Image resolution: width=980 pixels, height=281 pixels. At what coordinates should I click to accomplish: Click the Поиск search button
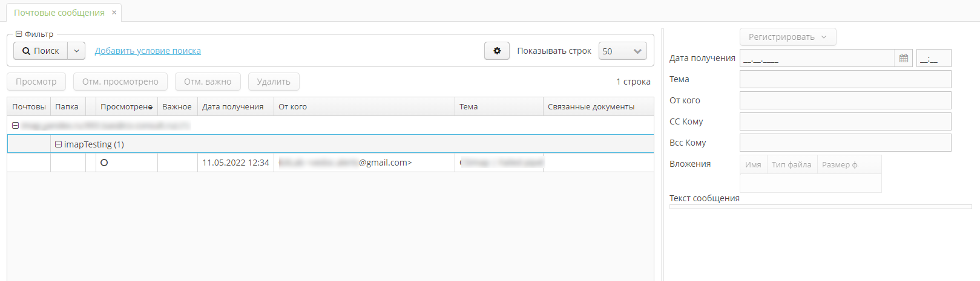click(x=41, y=51)
